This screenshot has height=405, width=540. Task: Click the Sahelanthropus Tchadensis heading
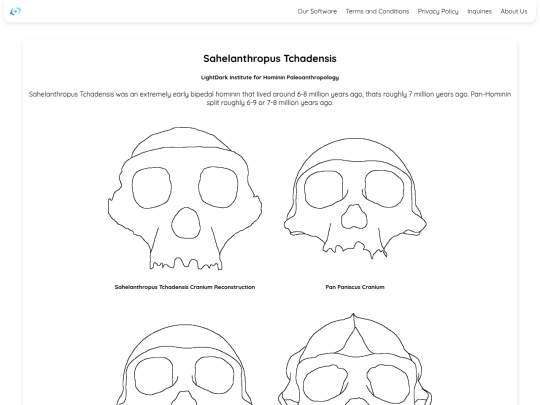(270, 59)
